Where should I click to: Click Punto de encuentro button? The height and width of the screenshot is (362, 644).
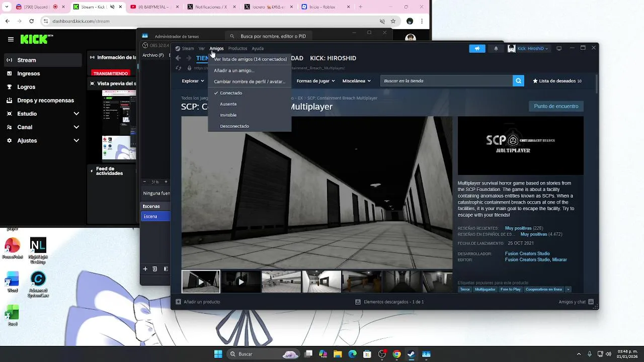(556, 106)
